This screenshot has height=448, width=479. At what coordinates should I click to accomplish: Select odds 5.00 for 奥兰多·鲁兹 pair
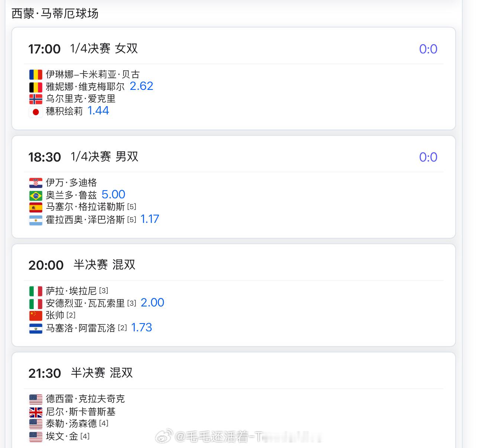[113, 194]
